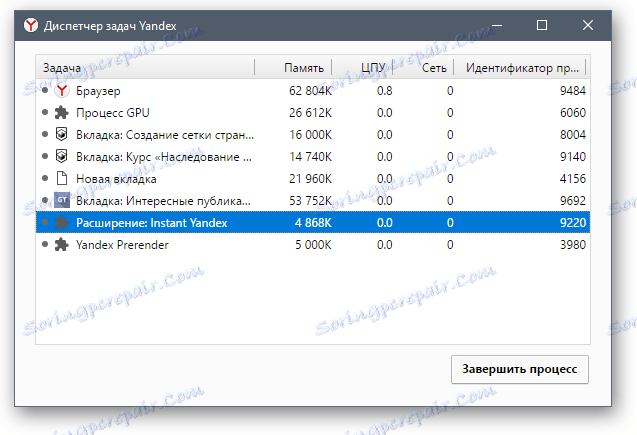Image resolution: width=637 pixels, height=435 pixels.
Task: Click the Yandex logo in title bar
Action: coord(30,25)
